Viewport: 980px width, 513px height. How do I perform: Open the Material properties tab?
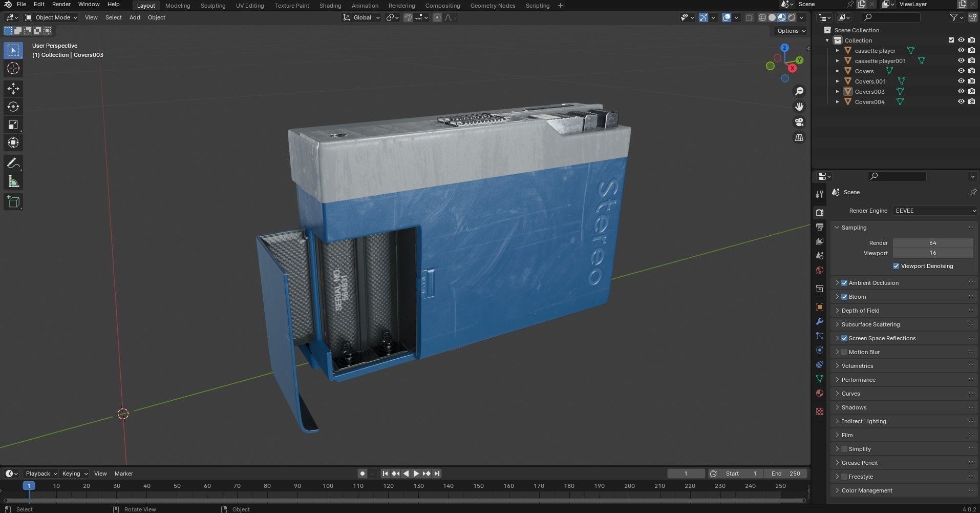coord(820,393)
